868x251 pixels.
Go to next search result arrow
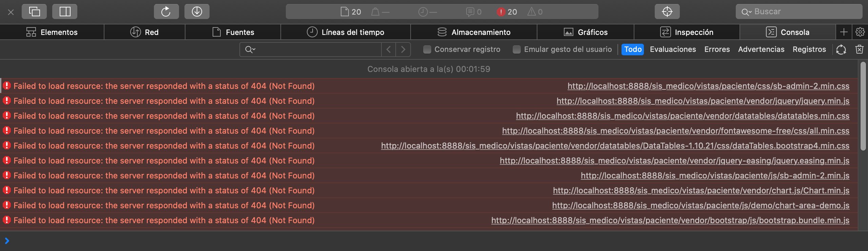click(403, 50)
